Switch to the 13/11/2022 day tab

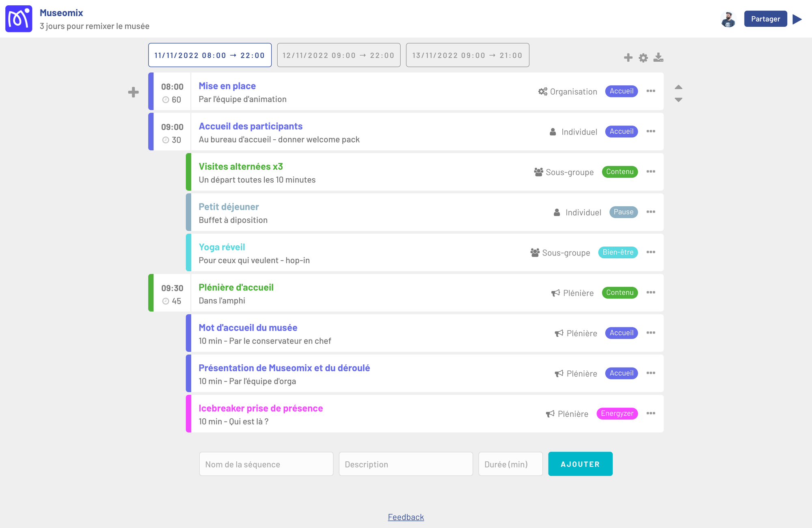tap(467, 55)
